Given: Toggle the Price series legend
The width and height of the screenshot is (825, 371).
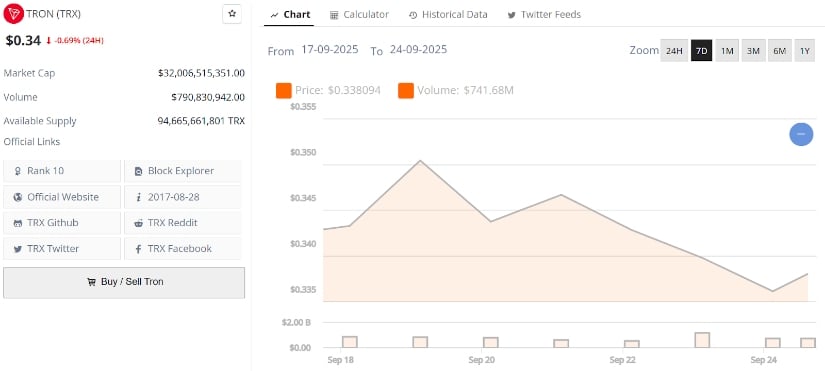Looking at the screenshot, I should [x=328, y=91].
